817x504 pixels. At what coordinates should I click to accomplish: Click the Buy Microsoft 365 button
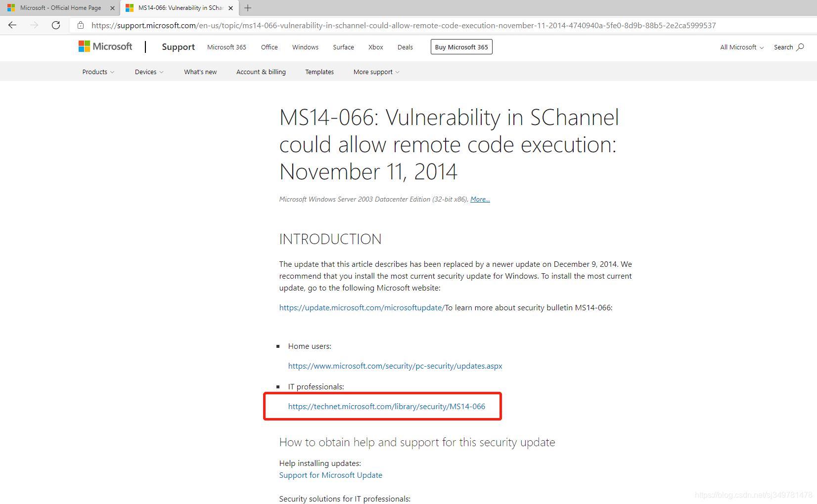point(461,47)
